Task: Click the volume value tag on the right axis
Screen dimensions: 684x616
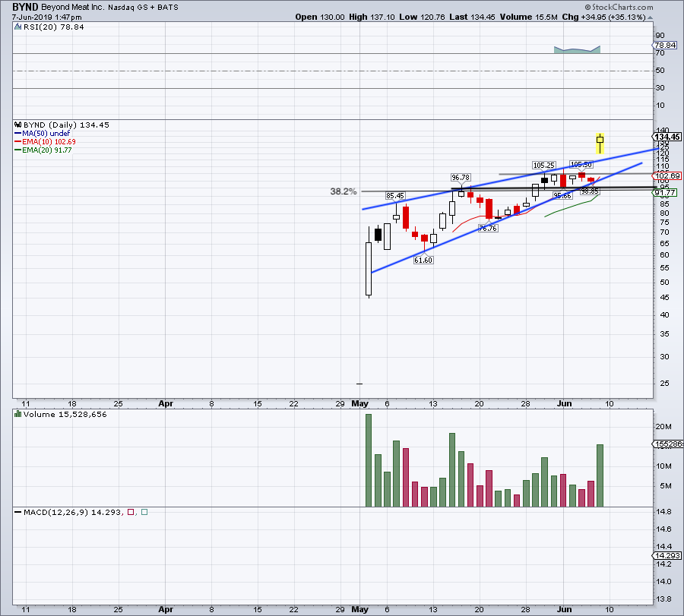Action: pos(668,444)
